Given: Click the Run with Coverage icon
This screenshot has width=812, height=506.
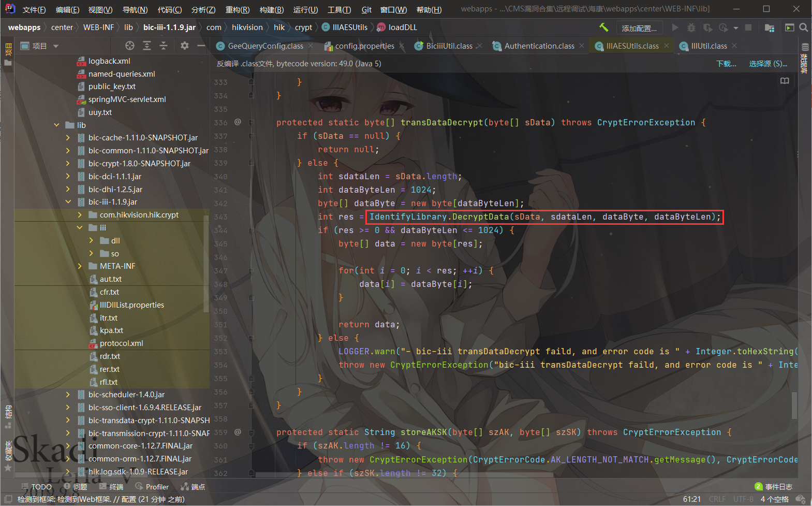Looking at the screenshot, I should [x=707, y=27].
